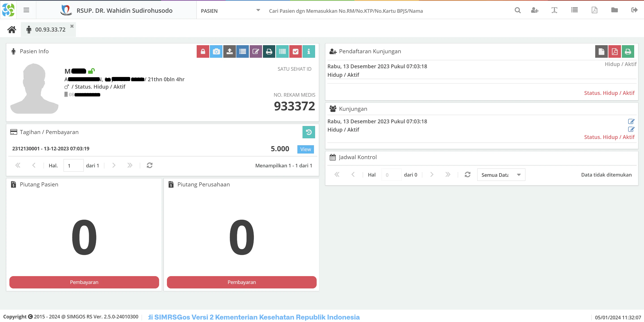Click Pembayaran under Piutang Pasien

84,282
